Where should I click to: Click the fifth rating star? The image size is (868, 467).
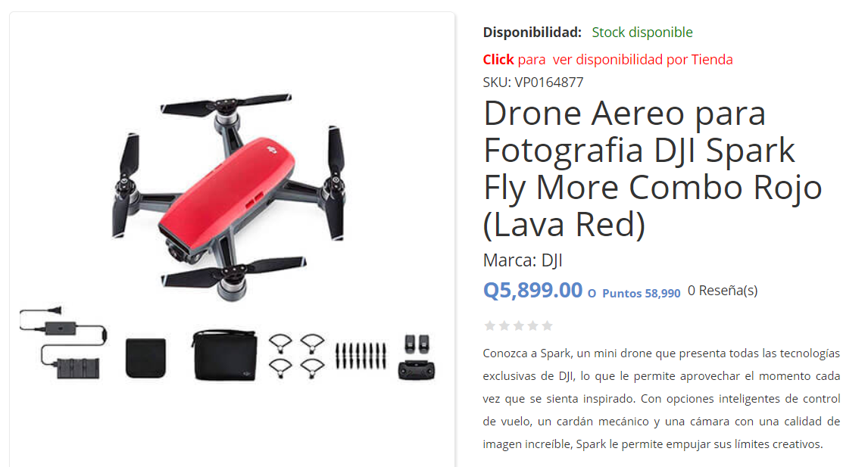547,325
